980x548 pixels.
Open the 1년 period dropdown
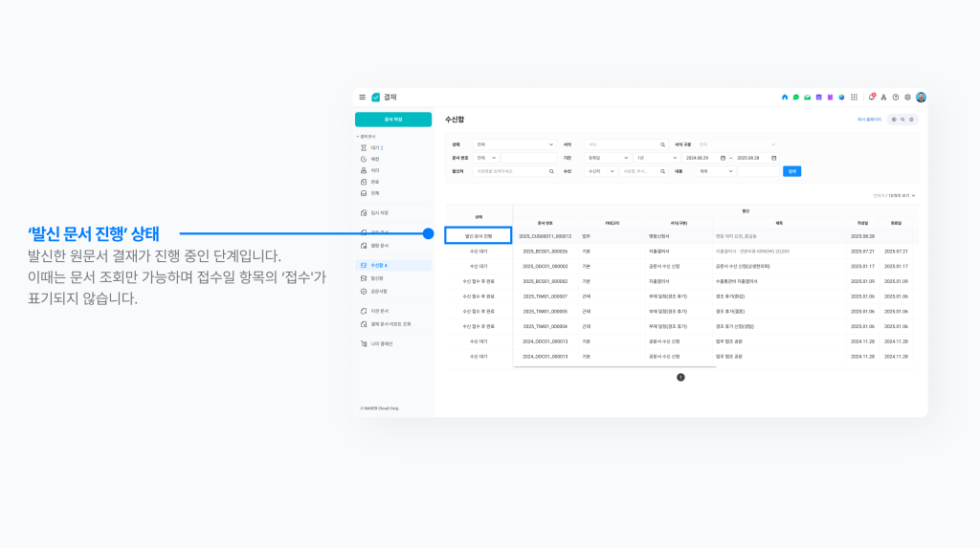[x=657, y=158]
